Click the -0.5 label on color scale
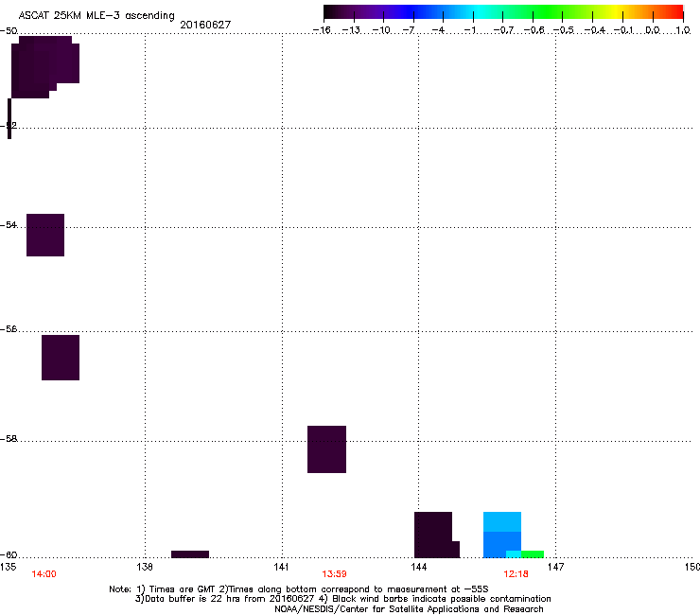Screen dimensions: 700x615 [564, 30]
